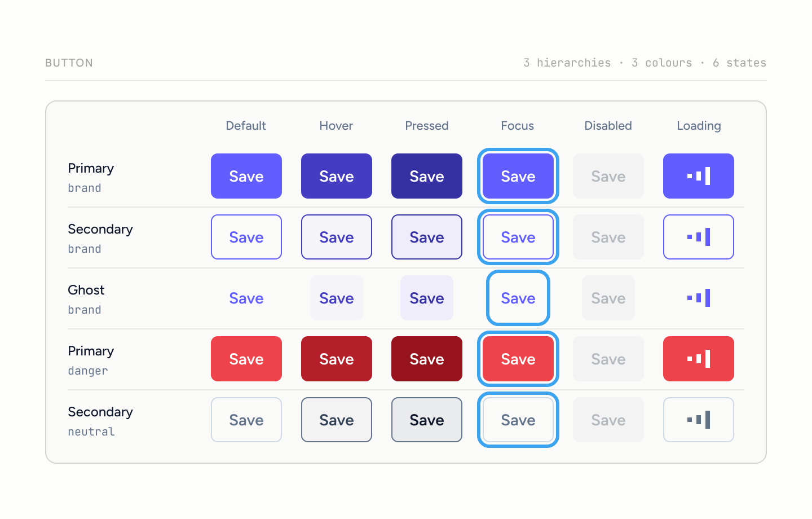The height and width of the screenshot is (519, 812).
Task: Click Primary brand Hover Save button
Action: click(337, 176)
